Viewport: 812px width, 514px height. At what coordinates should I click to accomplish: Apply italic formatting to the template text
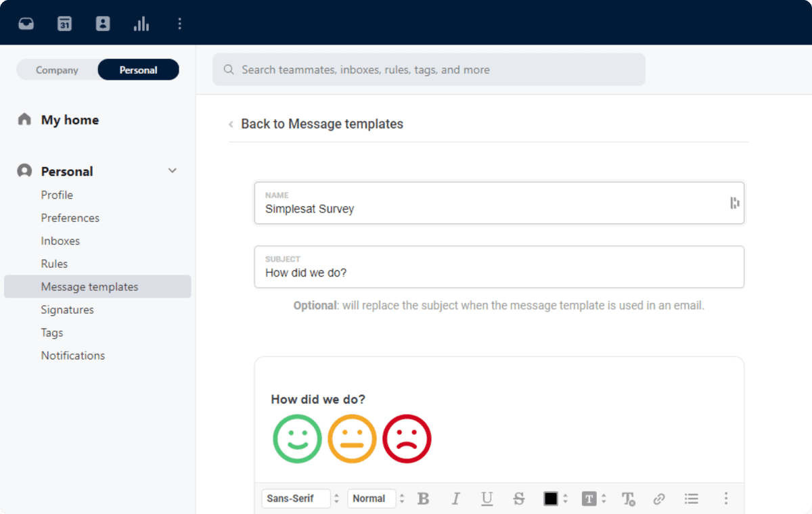455,498
